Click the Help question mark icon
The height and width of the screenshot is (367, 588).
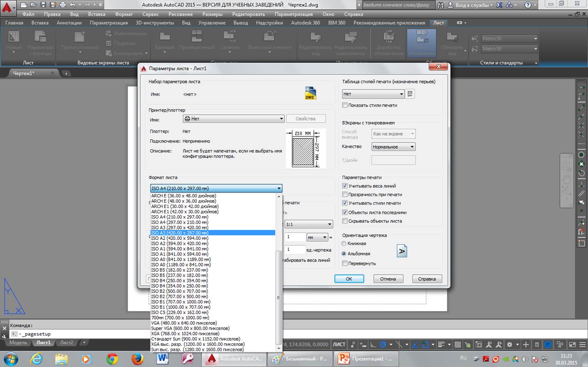(x=528, y=5)
